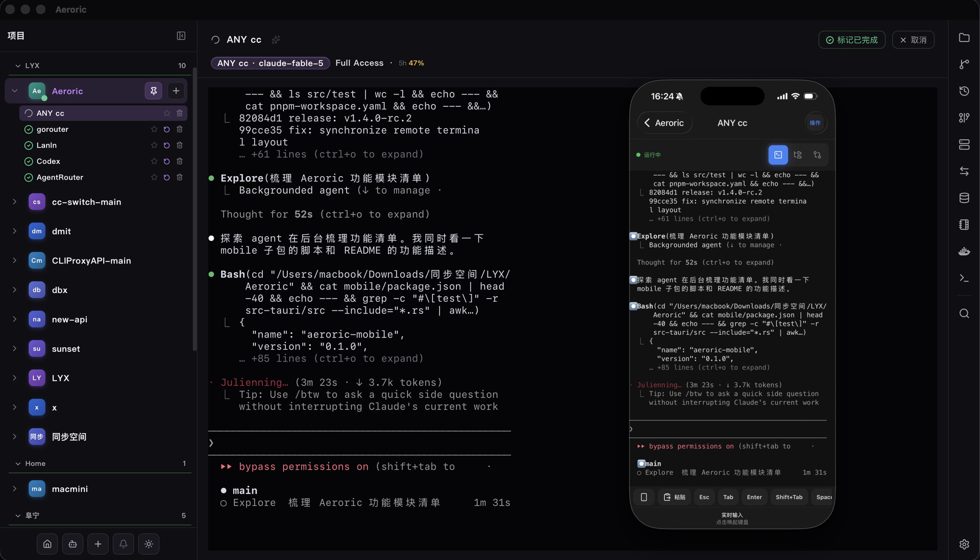Restart the AgentRouter session

point(166,178)
